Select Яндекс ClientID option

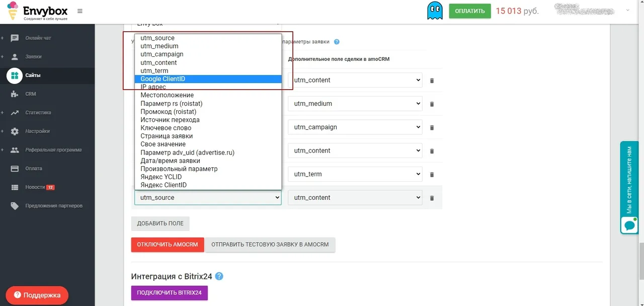coord(208,185)
